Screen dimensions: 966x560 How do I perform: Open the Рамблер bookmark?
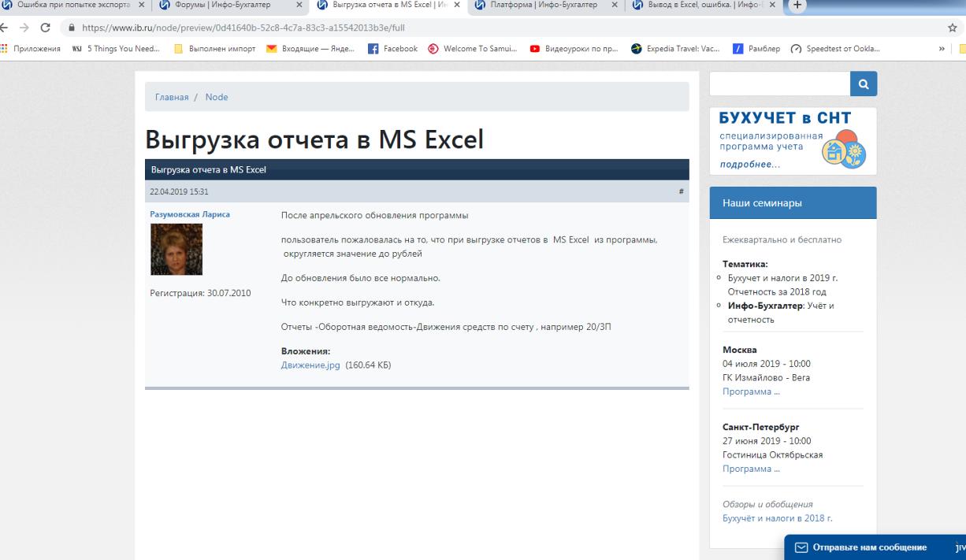(756, 49)
